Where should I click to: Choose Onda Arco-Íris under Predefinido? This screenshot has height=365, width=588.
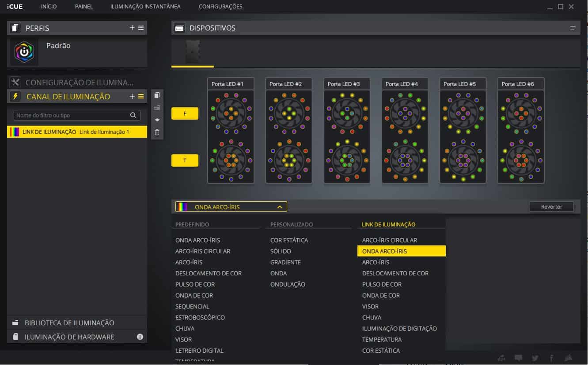click(197, 240)
